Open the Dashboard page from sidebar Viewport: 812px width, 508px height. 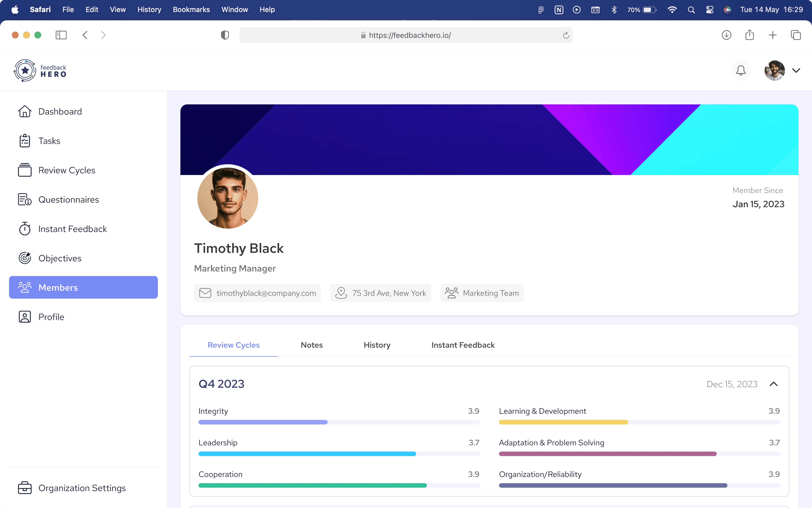click(x=83, y=112)
